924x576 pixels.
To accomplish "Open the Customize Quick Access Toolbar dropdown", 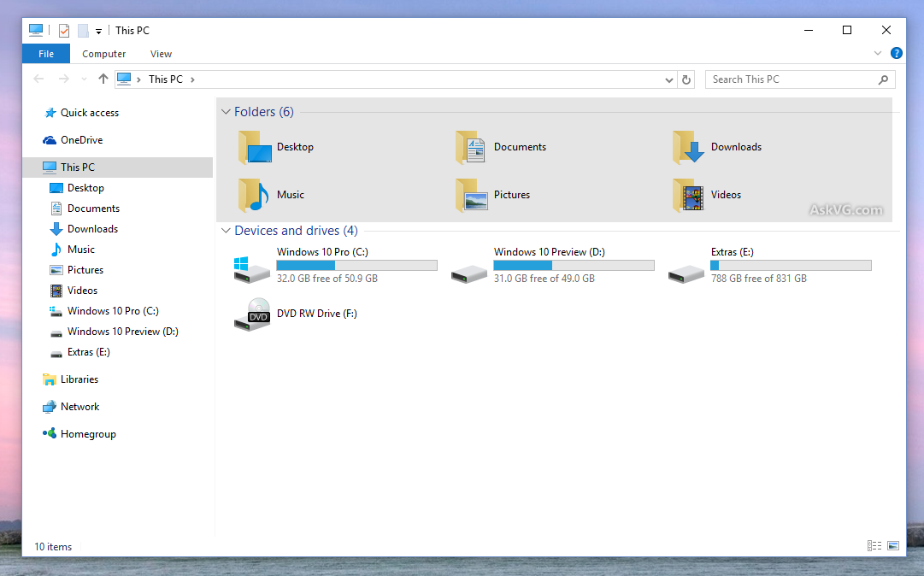I will [x=98, y=32].
